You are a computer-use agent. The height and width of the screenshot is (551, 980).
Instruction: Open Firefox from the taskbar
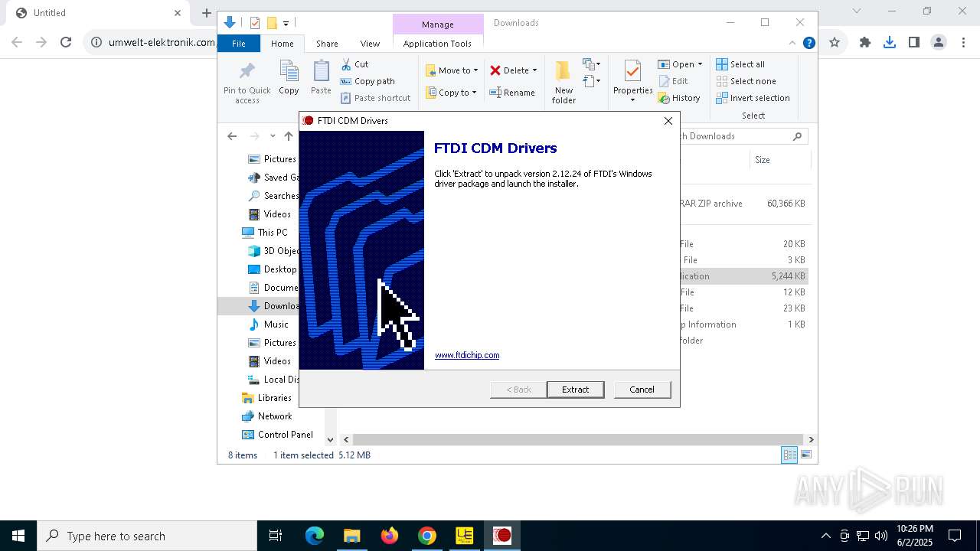(x=390, y=536)
